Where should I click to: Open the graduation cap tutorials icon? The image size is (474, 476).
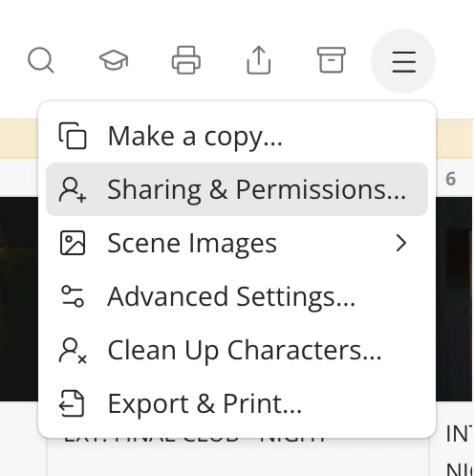pos(114,60)
